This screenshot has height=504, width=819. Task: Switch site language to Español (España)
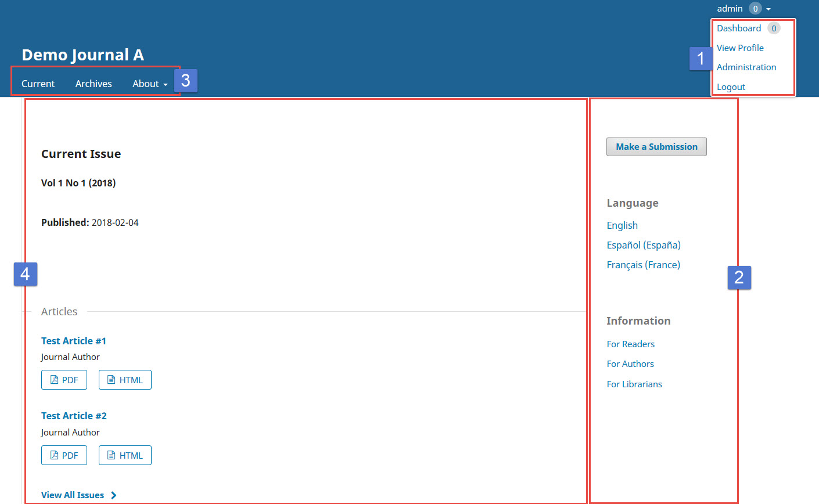point(644,244)
